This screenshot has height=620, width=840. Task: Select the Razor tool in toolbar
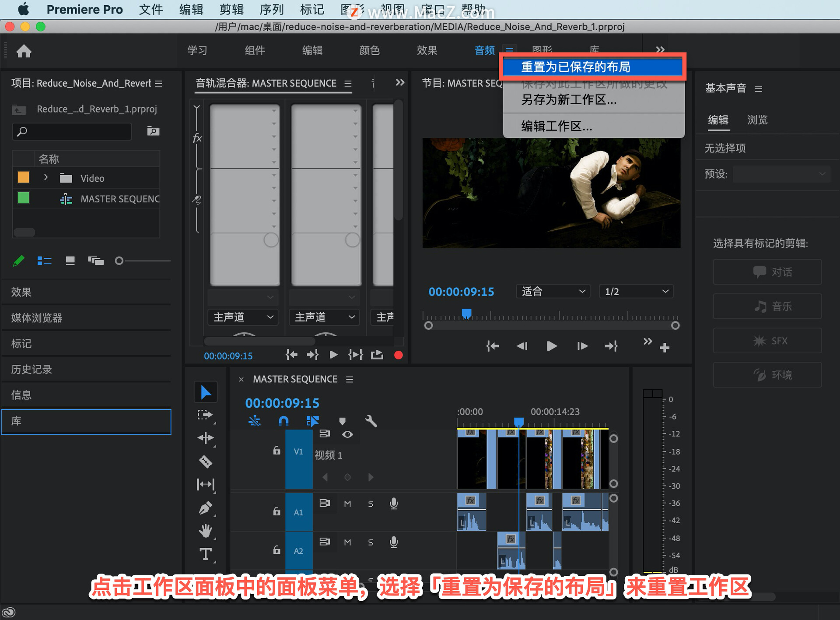click(x=206, y=461)
